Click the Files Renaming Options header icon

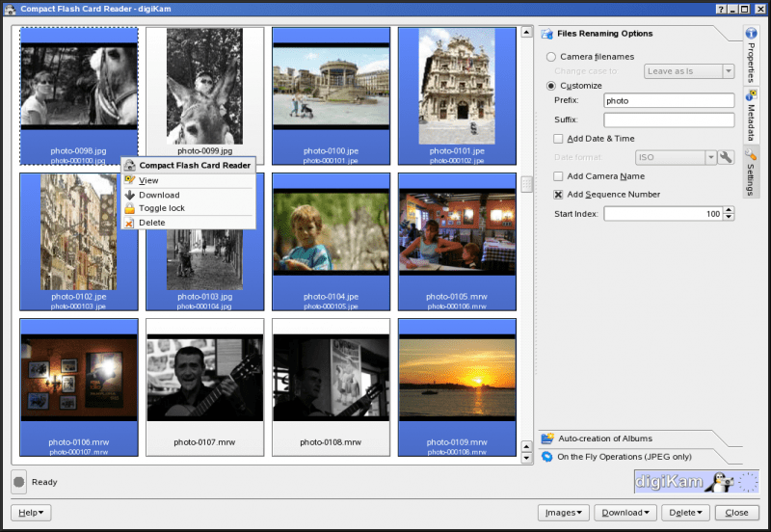pos(546,34)
